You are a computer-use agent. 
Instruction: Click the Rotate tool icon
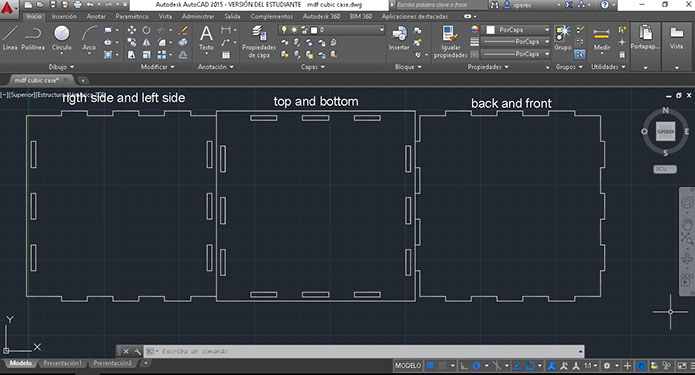146,30
